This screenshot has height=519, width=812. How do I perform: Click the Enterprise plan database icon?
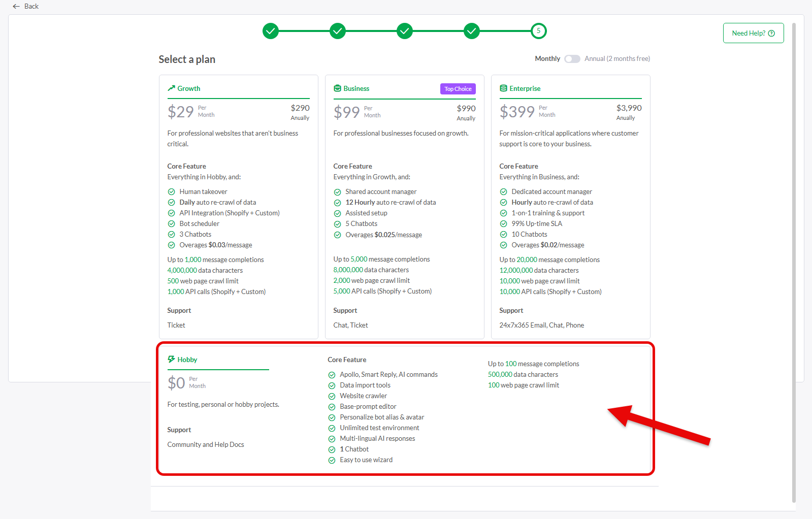[503, 88]
